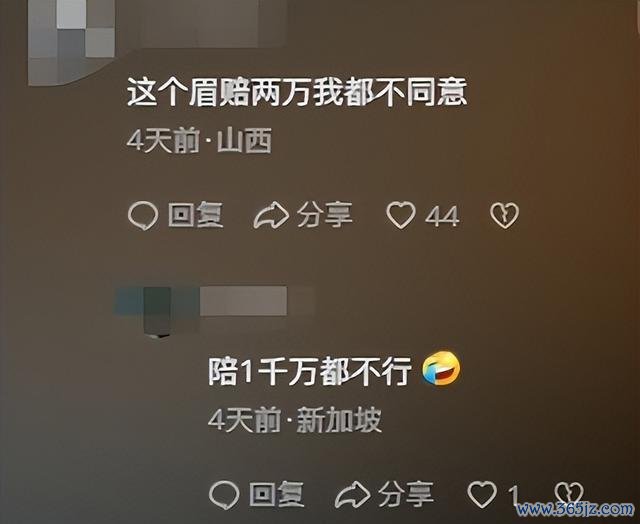Click the reply bubble icon on Singapore comment
Screen dimensions: 640x524
(x=224, y=495)
